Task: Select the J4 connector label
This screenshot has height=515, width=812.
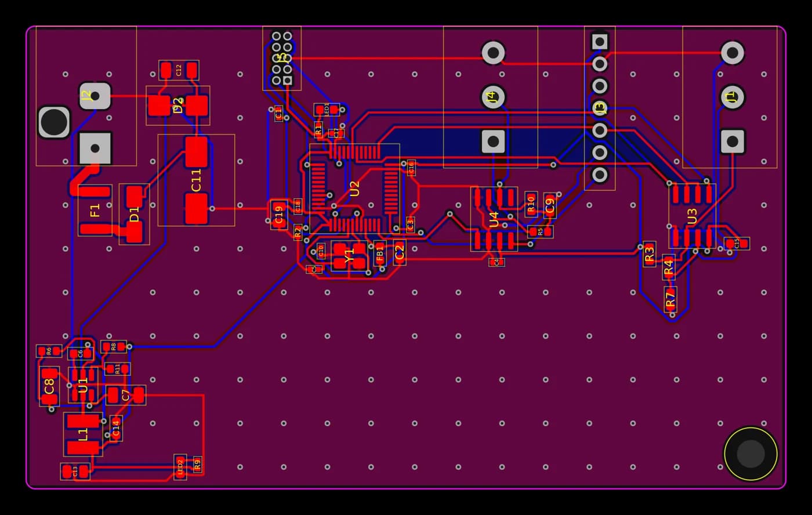Action: [492, 97]
